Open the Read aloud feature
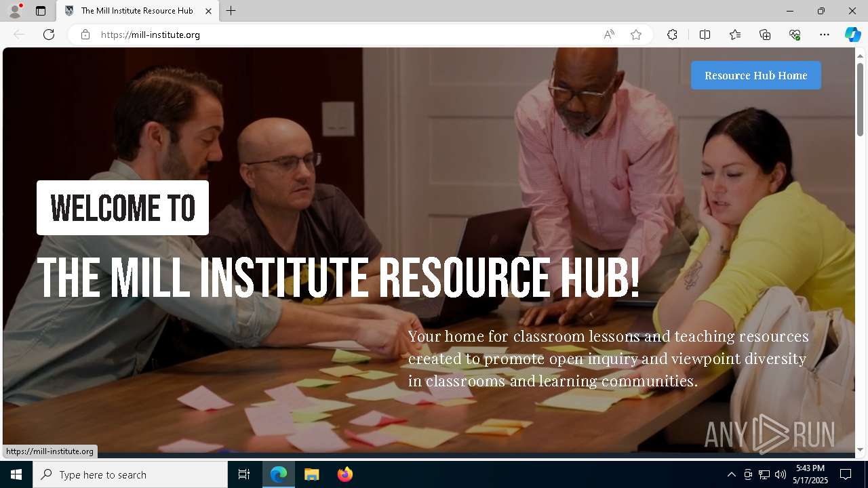The height and width of the screenshot is (488, 868). [609, 35]
